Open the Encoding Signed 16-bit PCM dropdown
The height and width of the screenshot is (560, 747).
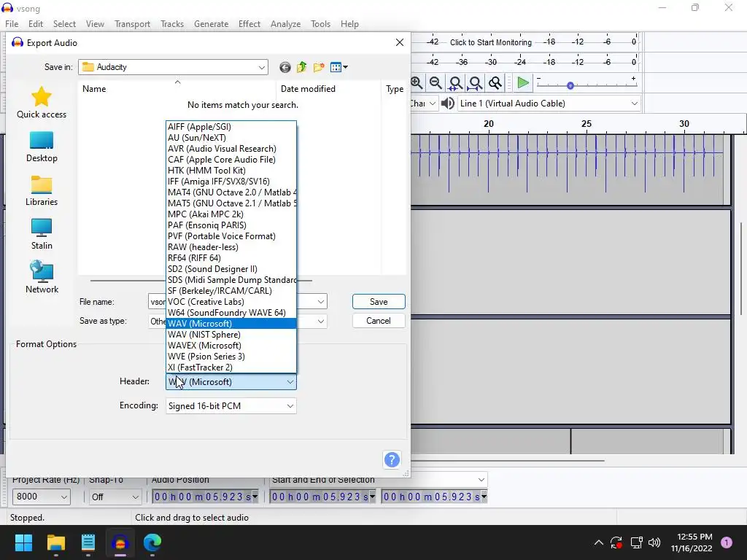[231, 406]
